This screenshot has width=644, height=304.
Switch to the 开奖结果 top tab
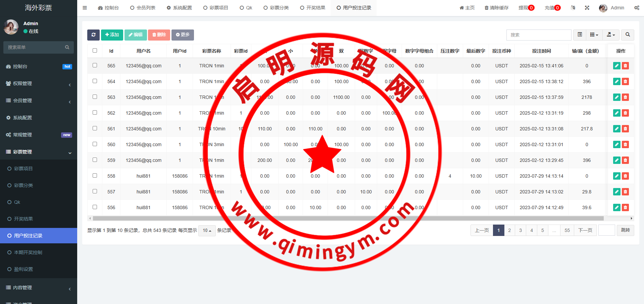tap(312, 8)
